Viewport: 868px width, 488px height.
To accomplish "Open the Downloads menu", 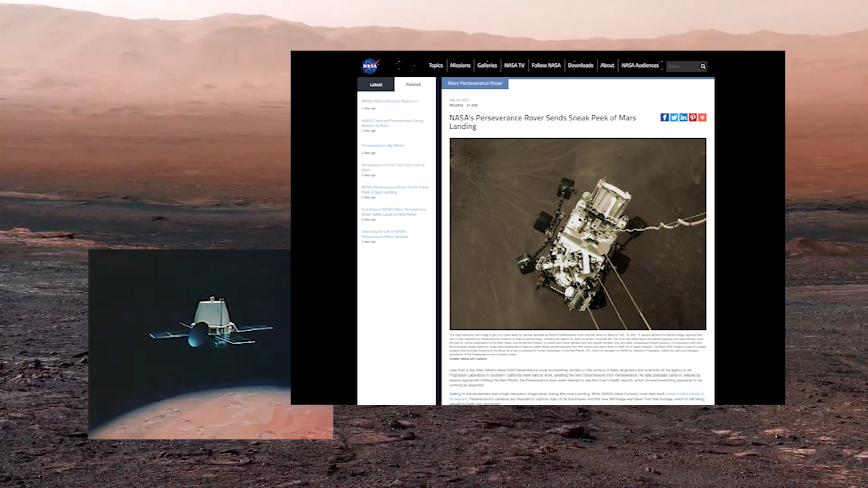I will 580,65.
